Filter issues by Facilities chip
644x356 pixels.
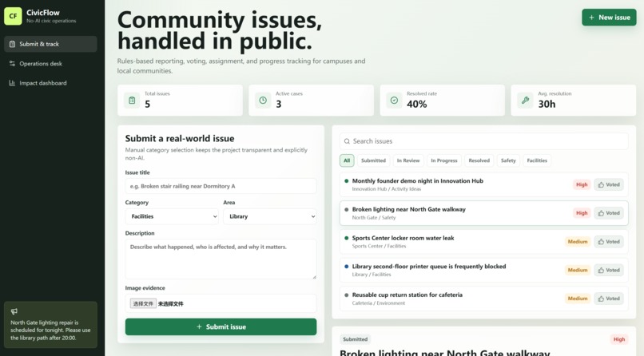537,160
